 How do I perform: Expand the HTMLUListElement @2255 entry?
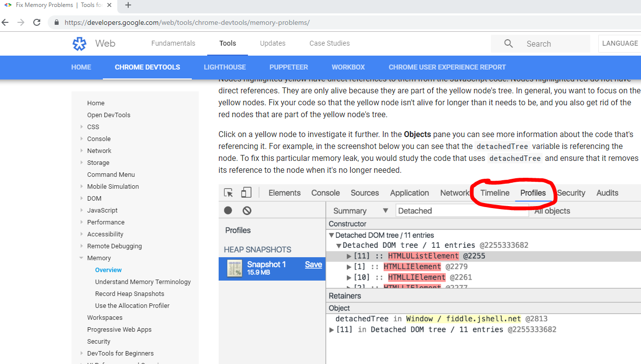(x=349, y=256)
